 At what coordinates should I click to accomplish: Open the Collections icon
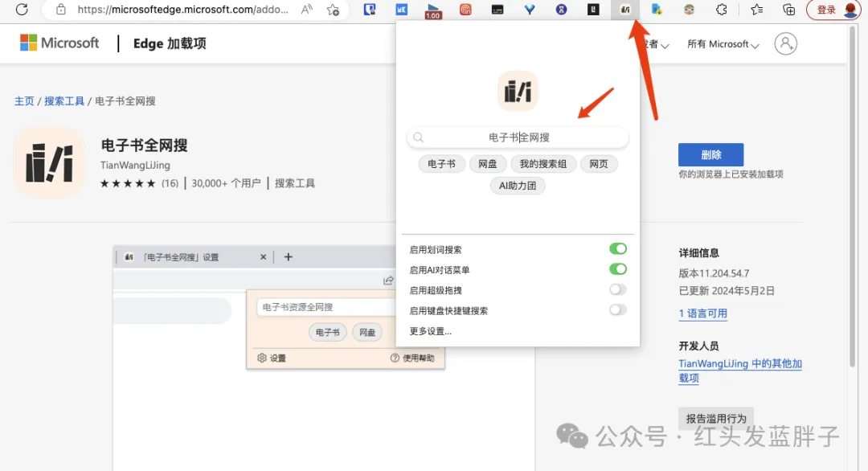pyautogui.click(x=789, y=10)
